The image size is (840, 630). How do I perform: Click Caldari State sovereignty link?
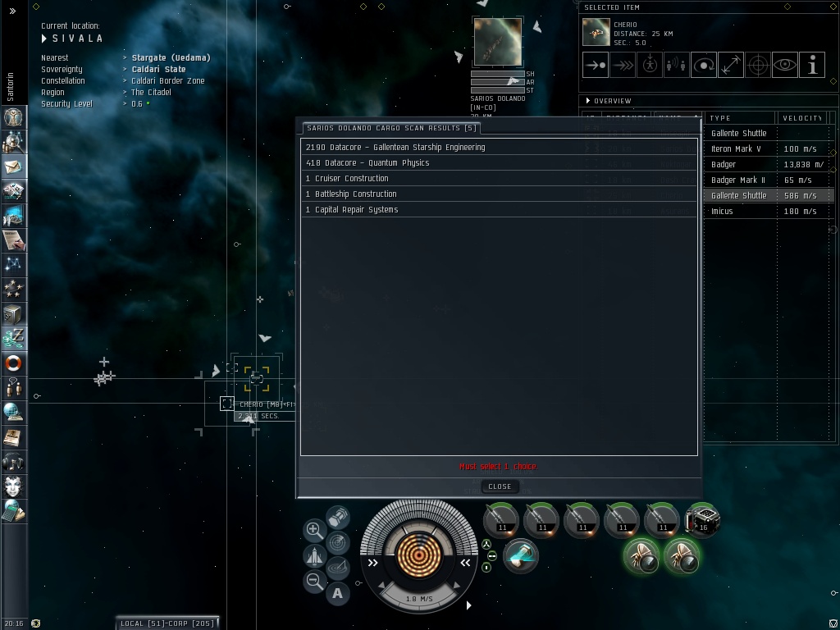(x=158, y=69)
